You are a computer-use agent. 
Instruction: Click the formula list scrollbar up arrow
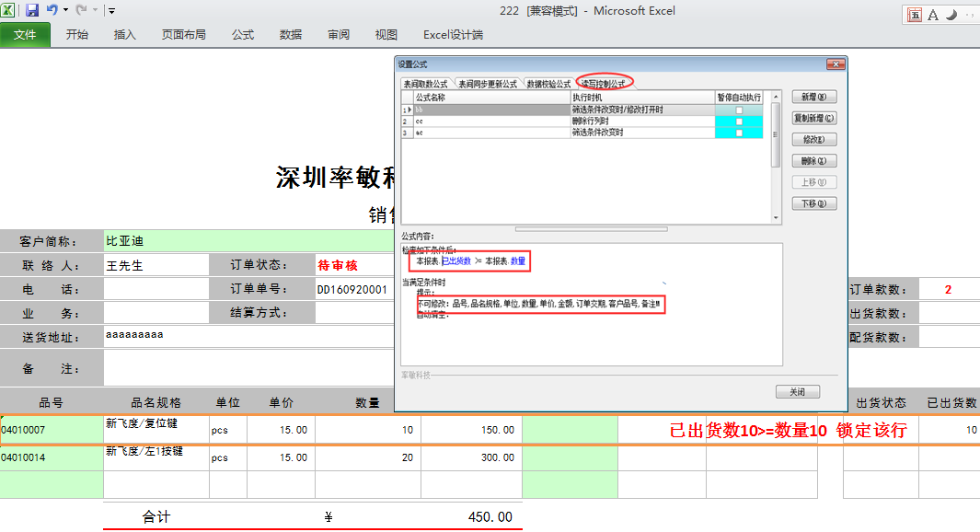(x=776, y=97)
